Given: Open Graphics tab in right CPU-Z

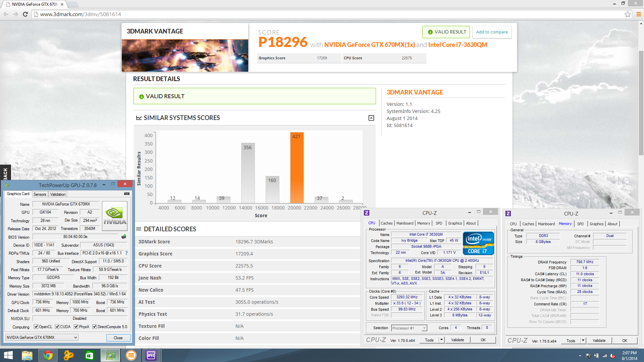Looking at the screenshot, I should [596, 224].
